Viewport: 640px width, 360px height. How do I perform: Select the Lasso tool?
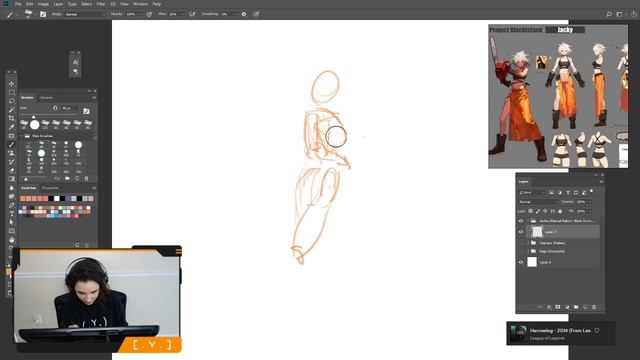coord(11,101)
